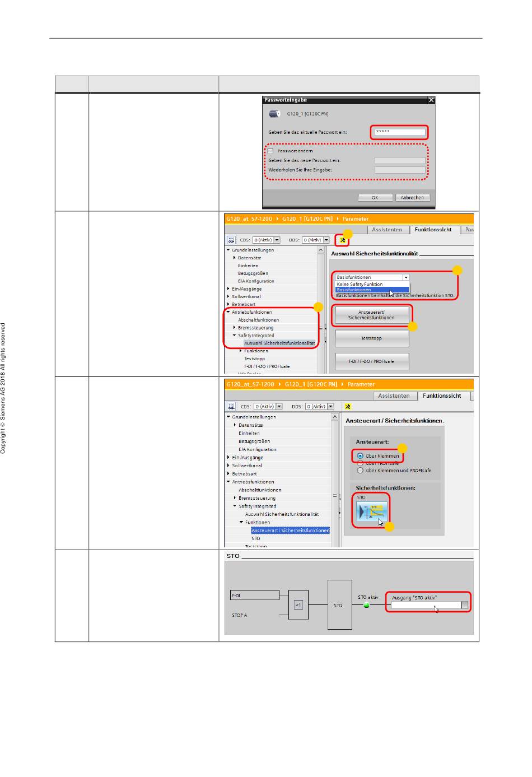Collapse Grundeinstellungen in the Auswahl view tree
The image size is (532, 777).
228,250
